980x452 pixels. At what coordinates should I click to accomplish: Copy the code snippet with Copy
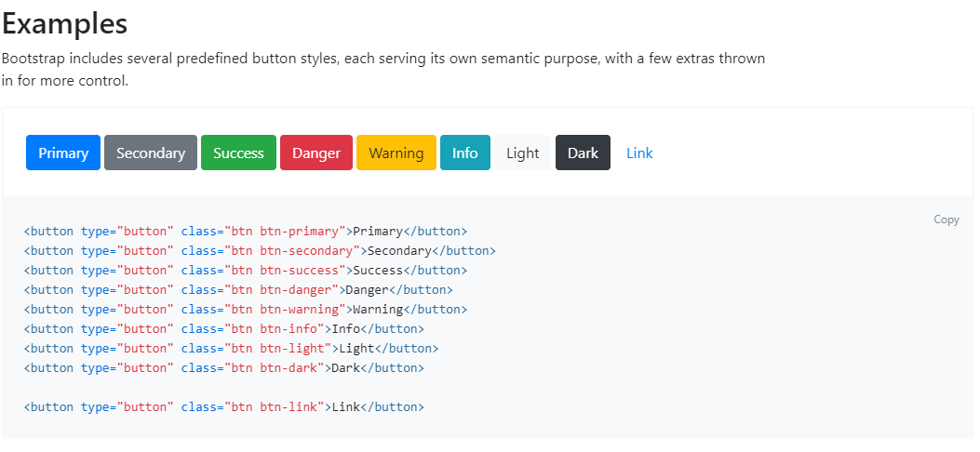tap(946, 219)
